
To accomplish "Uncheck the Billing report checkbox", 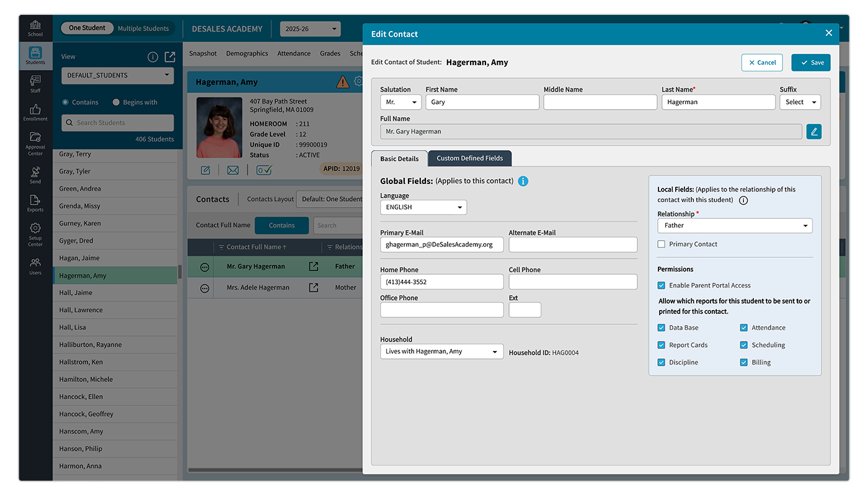I will [744, 363].
